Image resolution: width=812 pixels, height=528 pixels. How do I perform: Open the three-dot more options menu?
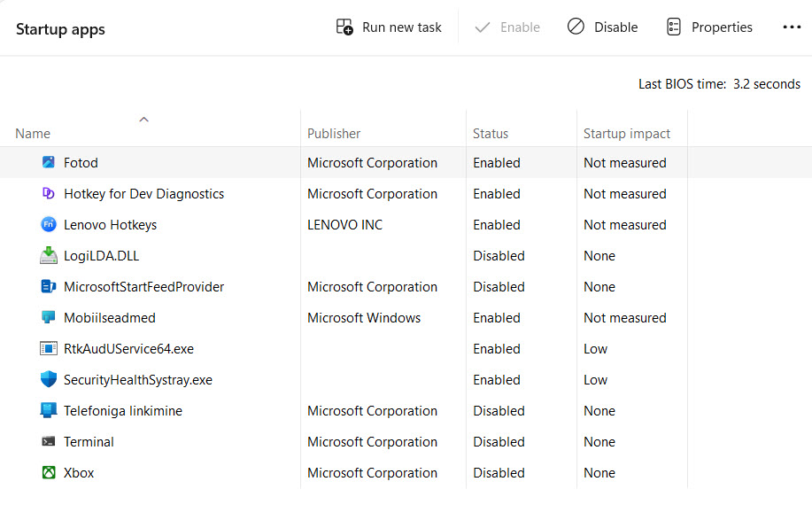click(x=792, y=27)
